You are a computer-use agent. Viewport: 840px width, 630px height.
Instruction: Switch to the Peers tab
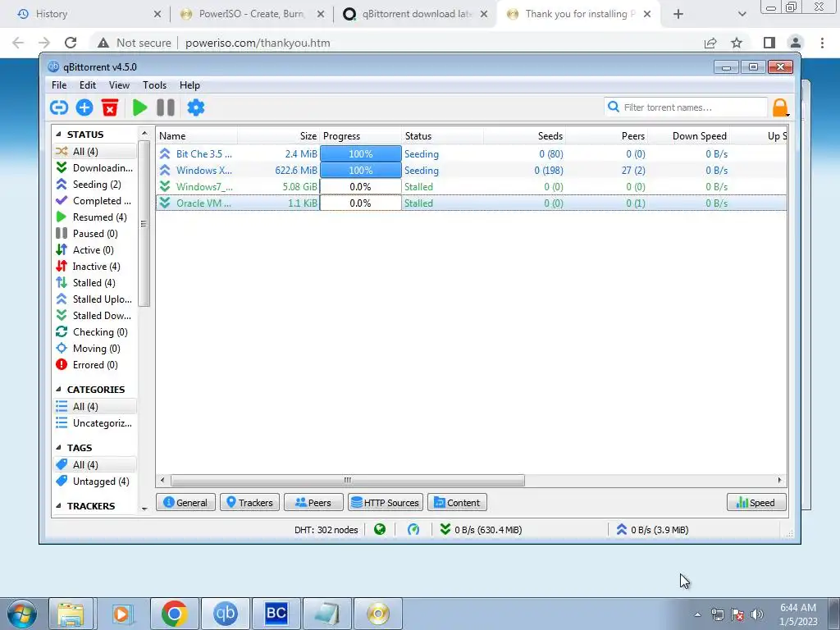tap(313, 503)
